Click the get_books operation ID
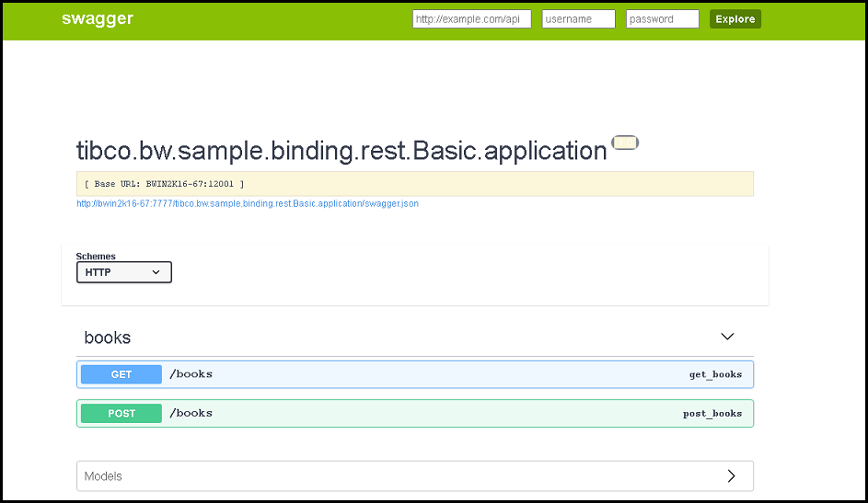The image size is (868, 503). click(715, 374)
